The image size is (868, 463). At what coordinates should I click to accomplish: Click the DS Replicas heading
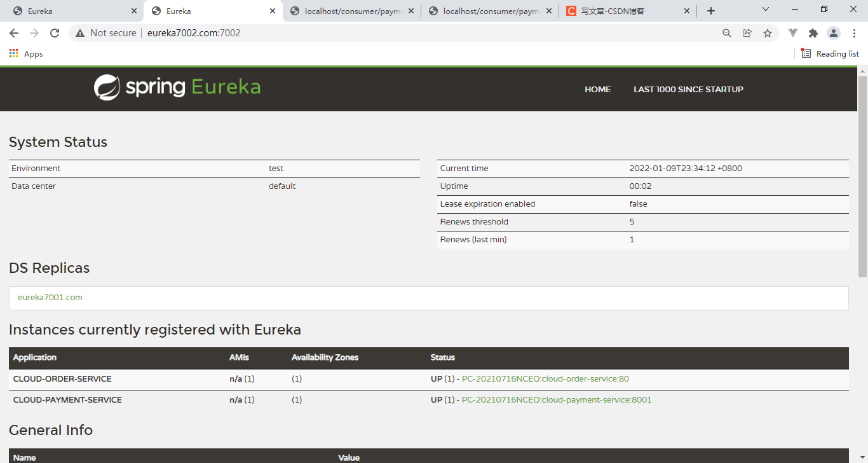(49, 268)
